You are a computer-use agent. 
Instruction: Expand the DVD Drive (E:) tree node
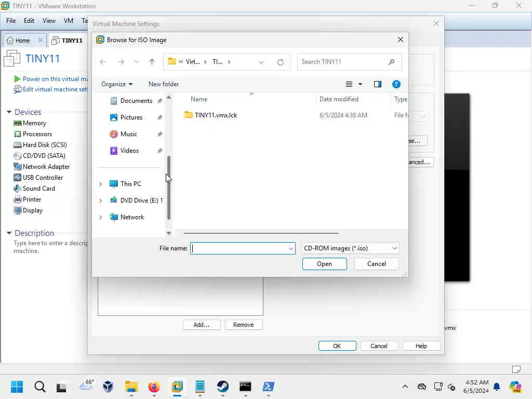pyautogui.click(x=100, y=201)
